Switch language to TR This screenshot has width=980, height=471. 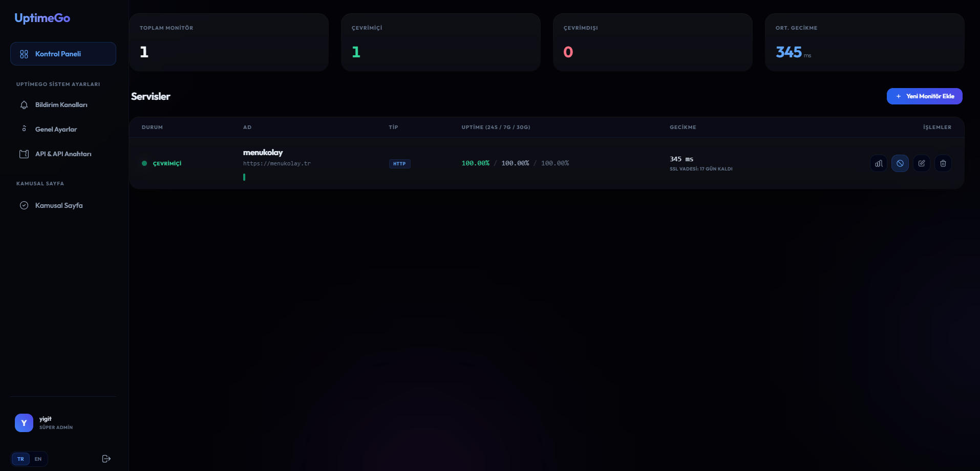click(20, 459)
